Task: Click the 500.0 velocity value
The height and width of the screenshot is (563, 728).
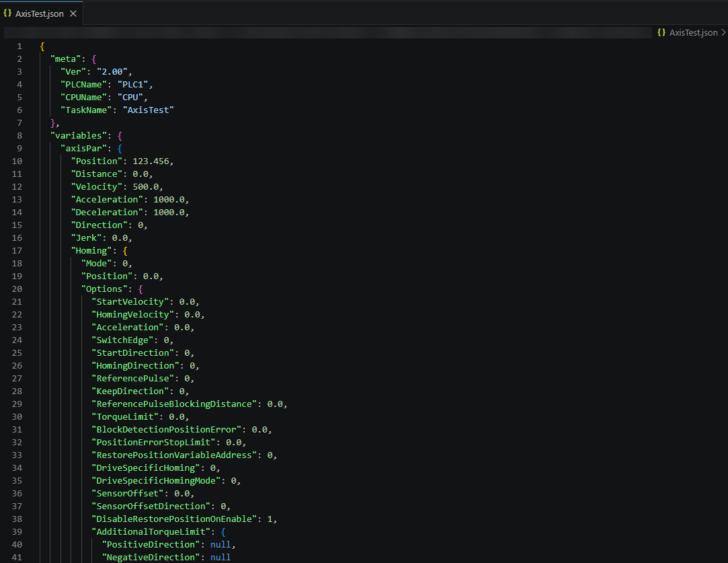Action: click(146, 187)
